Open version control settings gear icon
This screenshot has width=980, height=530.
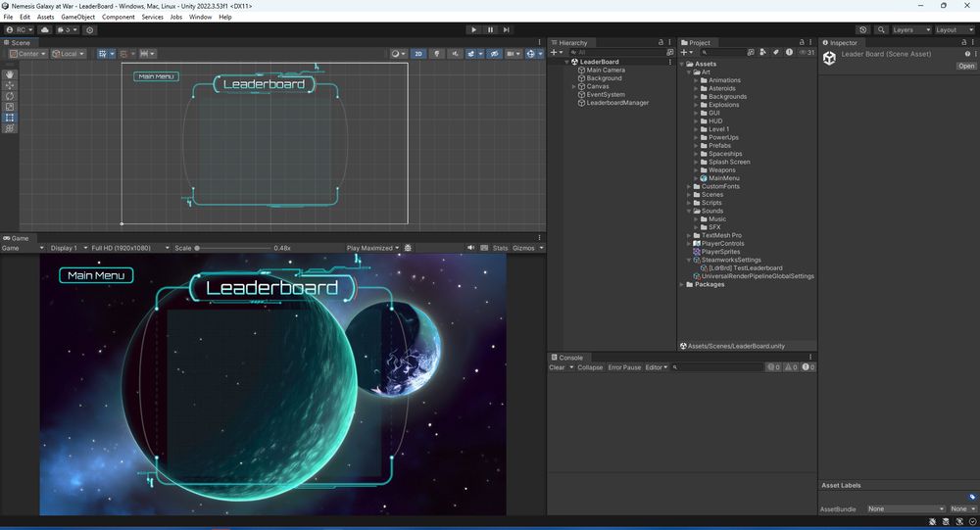[90, 29]
